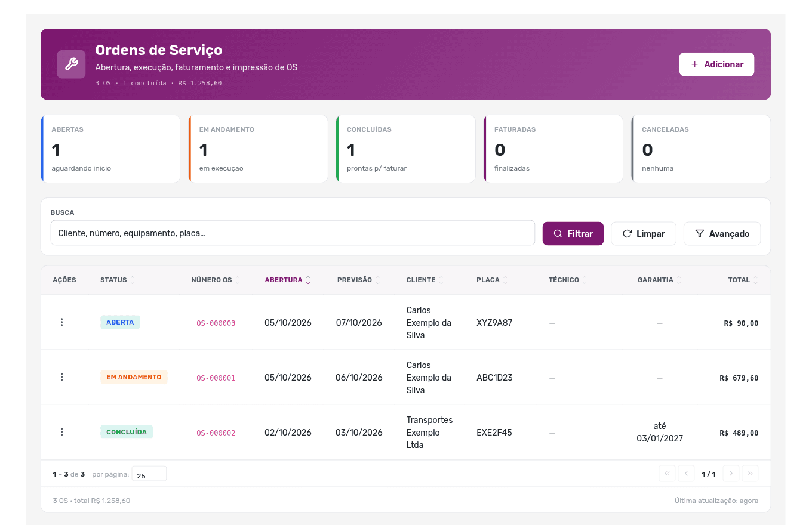Click the CONCLUÍDA status badge

127,432
